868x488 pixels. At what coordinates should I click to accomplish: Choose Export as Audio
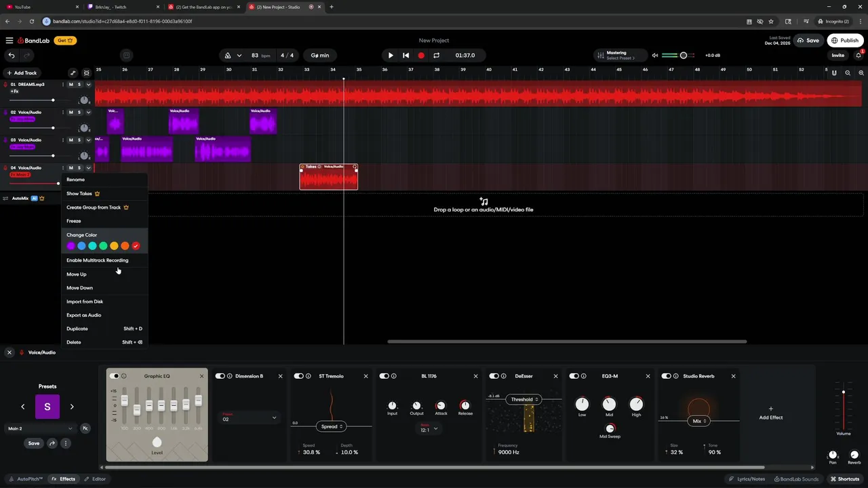[104, 315]
